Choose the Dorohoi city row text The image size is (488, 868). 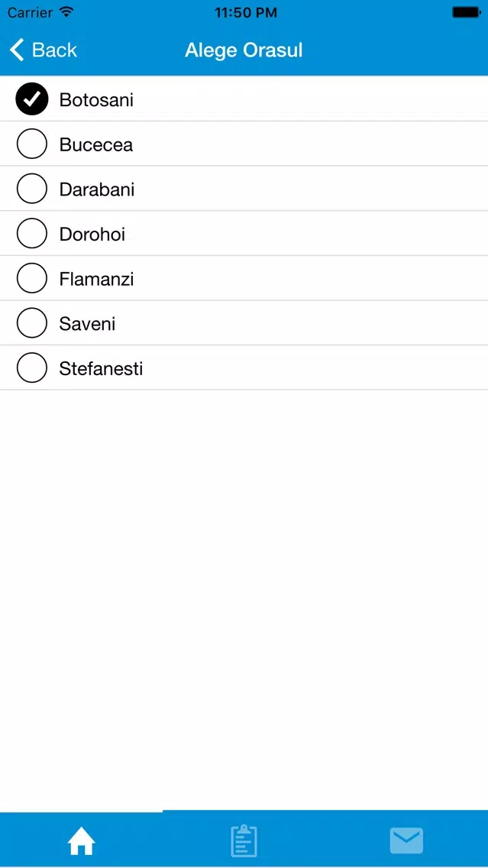coord(92,235)
